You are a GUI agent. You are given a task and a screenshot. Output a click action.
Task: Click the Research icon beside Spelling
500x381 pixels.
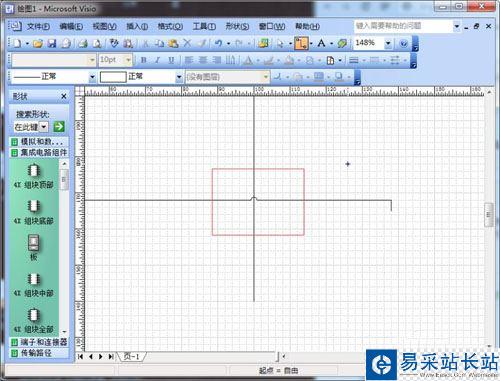coord(128,43)
